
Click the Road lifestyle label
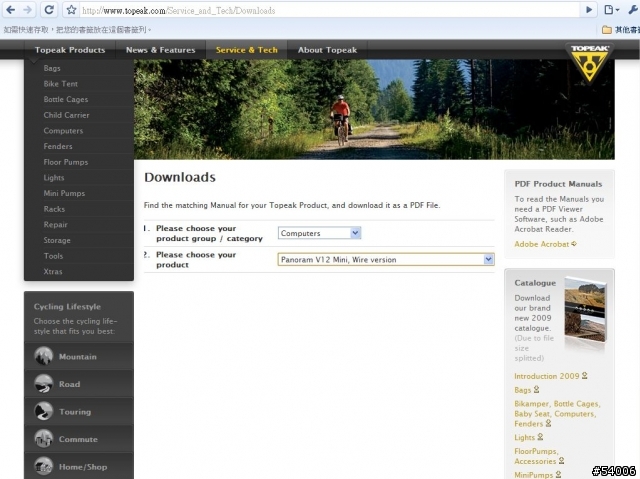click(69, 384)
